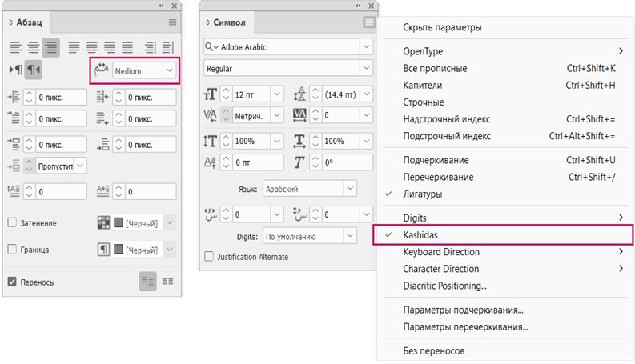Open the Метрич. kerning dropdown

[x=277, y=116]
